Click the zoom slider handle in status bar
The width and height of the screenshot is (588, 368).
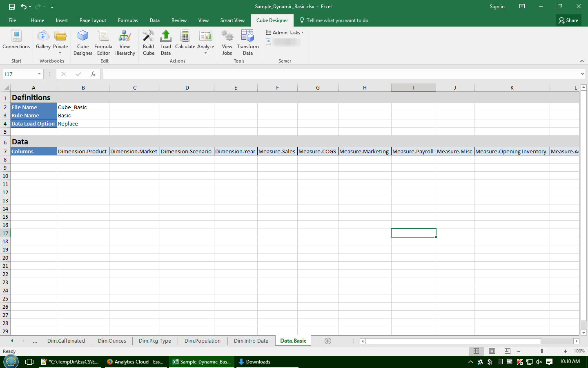pyautogui.click(x=542, y=351)
